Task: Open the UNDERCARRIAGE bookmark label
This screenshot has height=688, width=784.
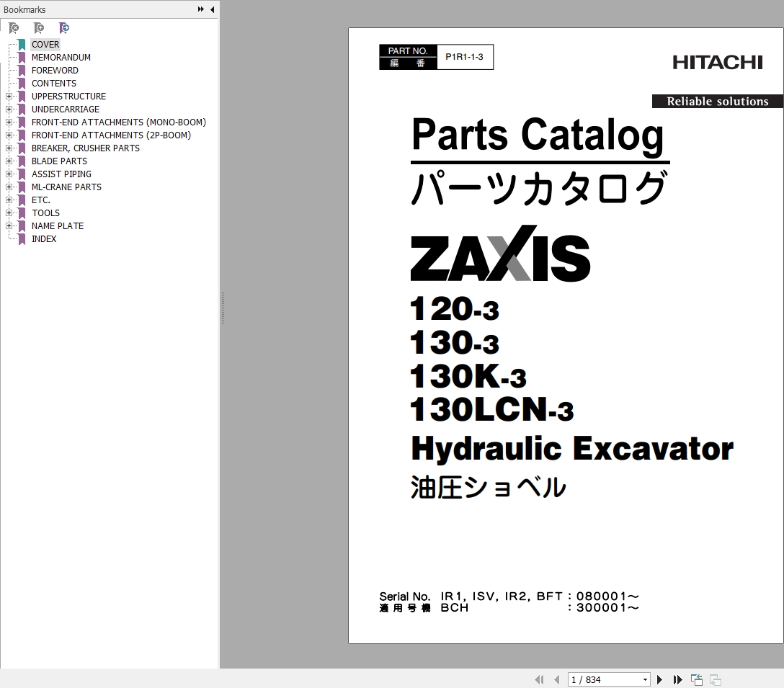Action: 66,110
